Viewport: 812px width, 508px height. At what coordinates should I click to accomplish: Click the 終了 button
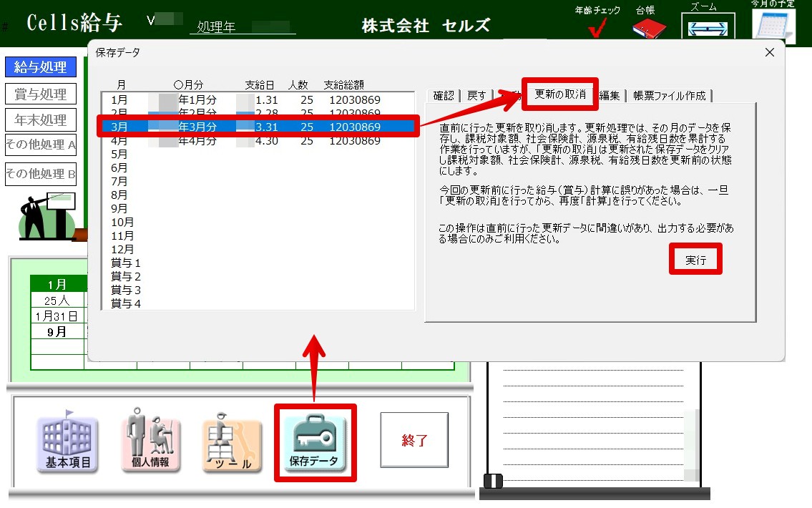click(x=414, y=440)
